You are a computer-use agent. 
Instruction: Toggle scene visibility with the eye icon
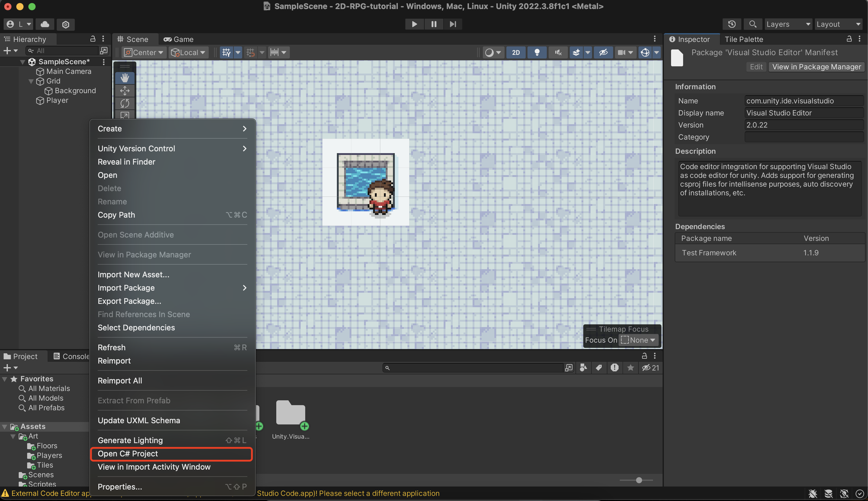[603, 52]
